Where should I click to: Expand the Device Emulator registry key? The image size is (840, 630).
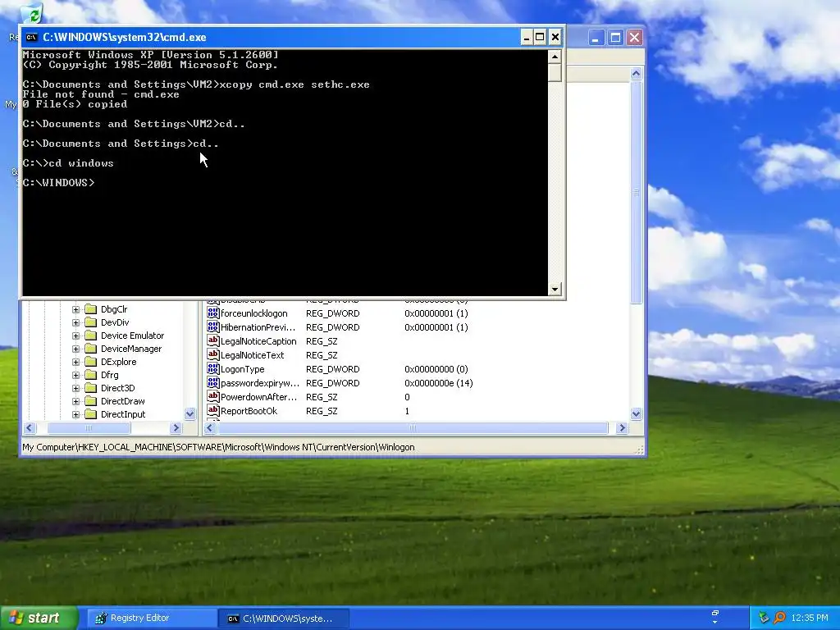(75, 336)
